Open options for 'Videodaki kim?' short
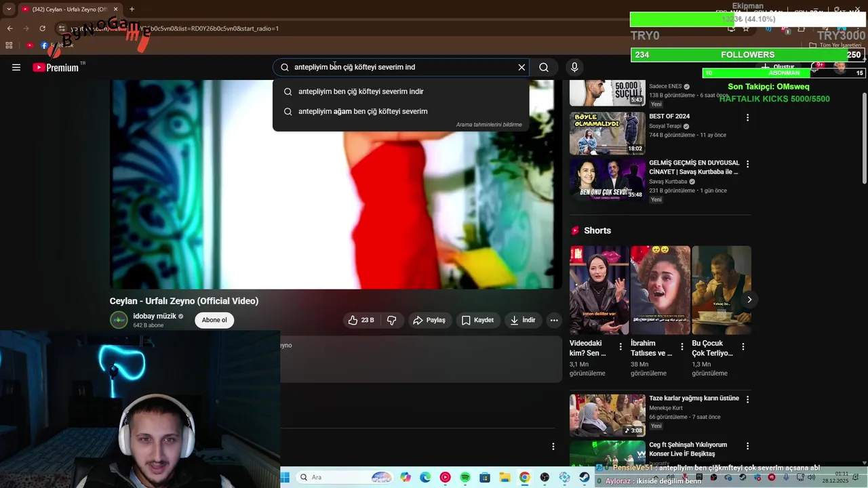The height and width of the screenshot is (488, 868). 620,346
